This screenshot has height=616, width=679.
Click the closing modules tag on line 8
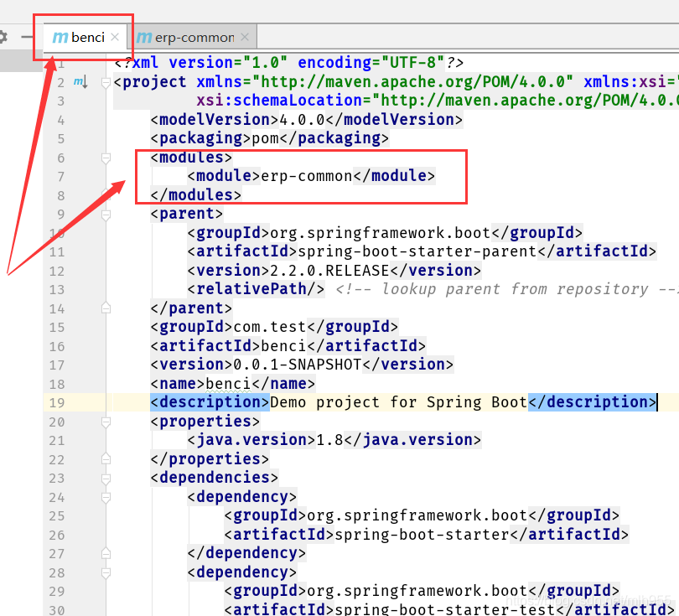tap(195, 195)
